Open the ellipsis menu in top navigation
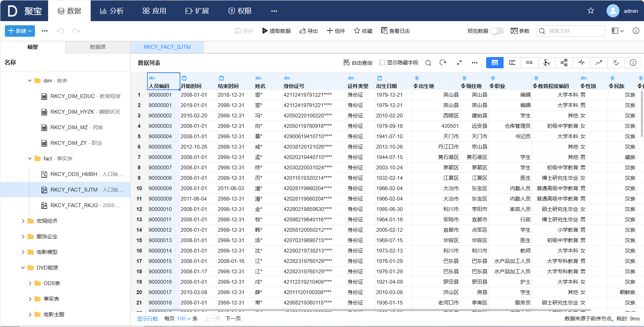Screen dimensions: 644x327 click(x=274, y=11)
